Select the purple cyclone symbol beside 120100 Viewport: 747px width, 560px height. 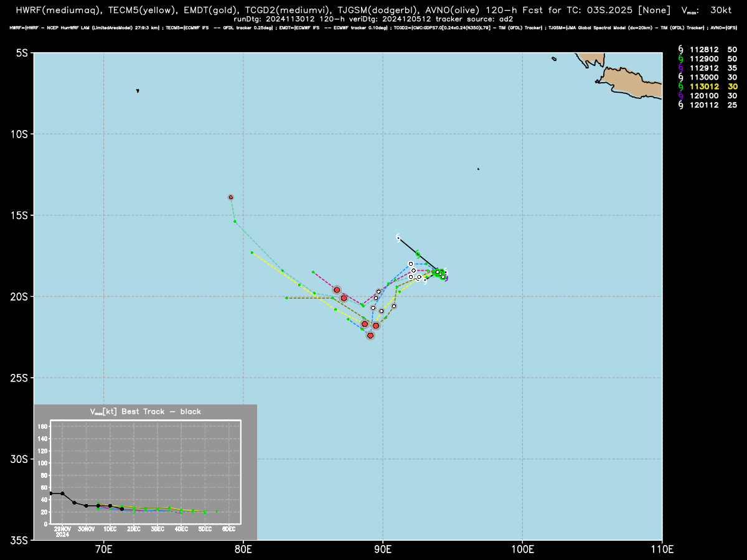[681, 96]
